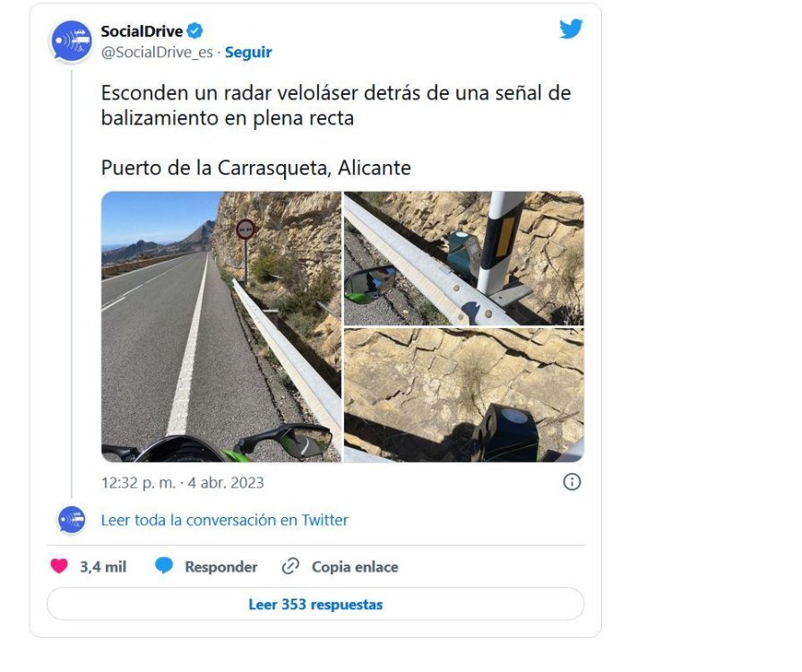Click the copy link chain icon
802x672 pixels.
(290, 566)
